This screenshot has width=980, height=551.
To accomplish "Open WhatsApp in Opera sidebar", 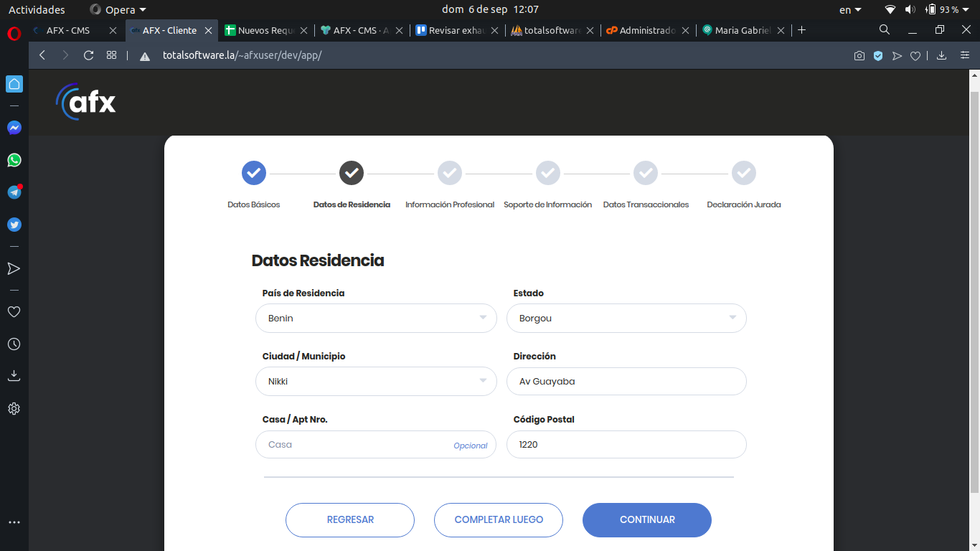I will [x=14, y=160].
